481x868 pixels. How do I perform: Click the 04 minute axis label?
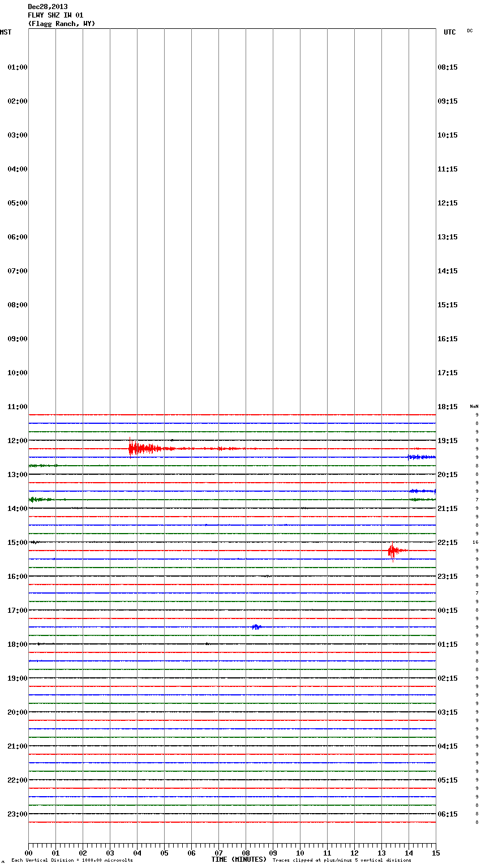(137, 853)
